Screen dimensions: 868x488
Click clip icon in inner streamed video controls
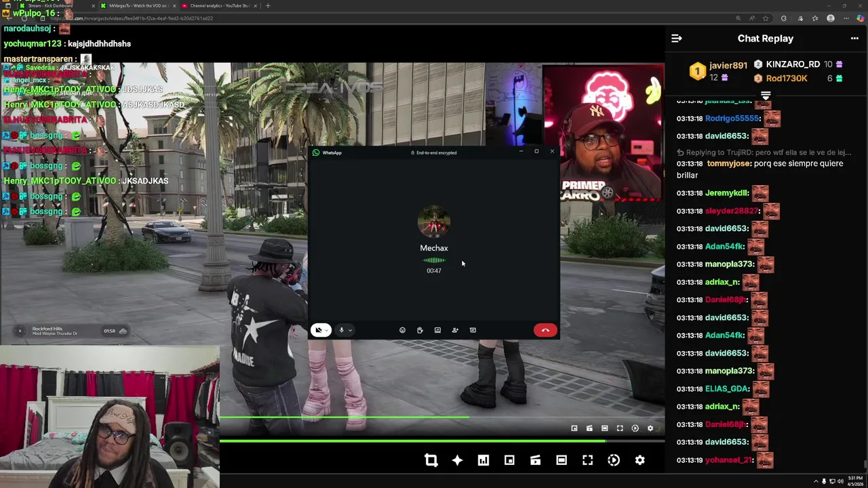[589, 428]
